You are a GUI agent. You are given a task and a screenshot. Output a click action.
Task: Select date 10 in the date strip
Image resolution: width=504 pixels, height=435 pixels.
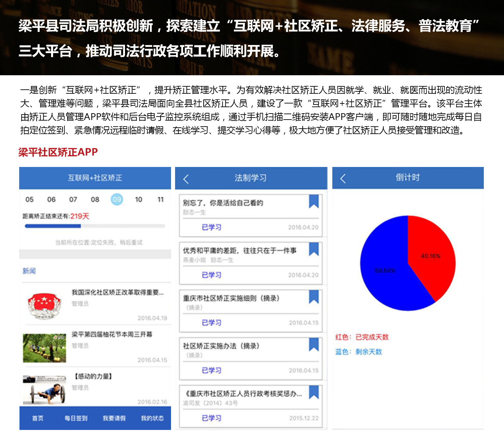(138, 200)
